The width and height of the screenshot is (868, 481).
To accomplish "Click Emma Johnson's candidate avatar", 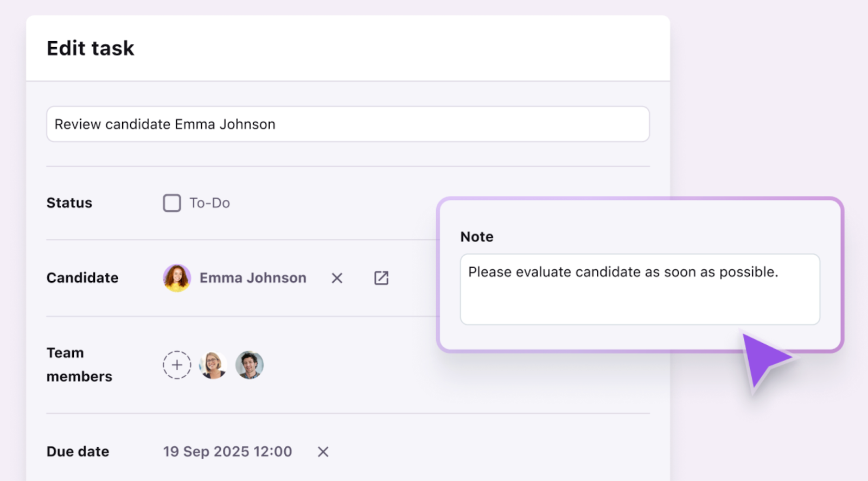I will pos(177,278).
